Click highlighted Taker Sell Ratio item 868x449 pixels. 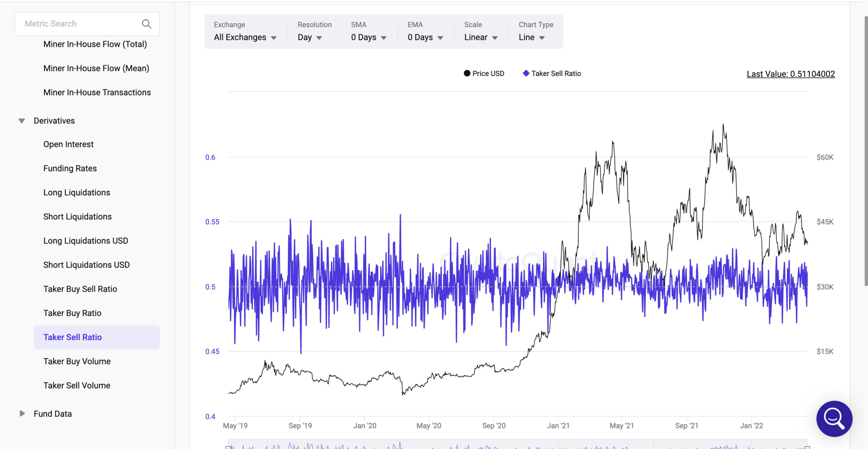point(97,337)
